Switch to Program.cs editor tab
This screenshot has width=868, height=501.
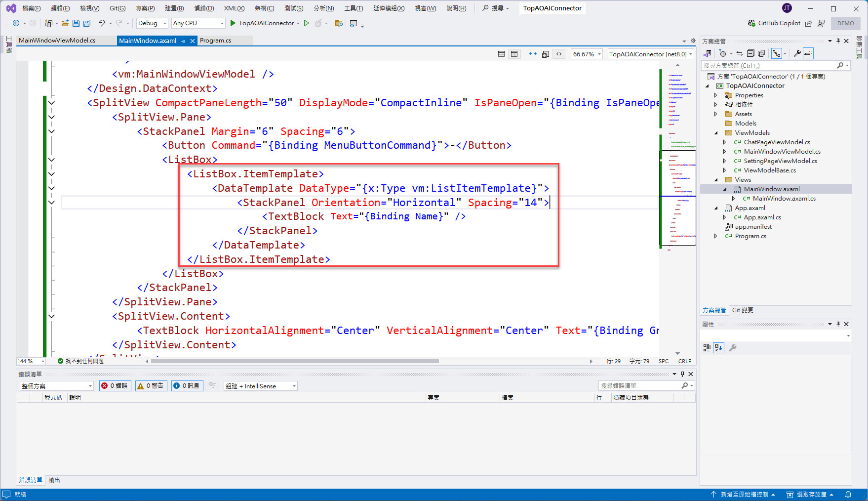click(x=215, y=41)
